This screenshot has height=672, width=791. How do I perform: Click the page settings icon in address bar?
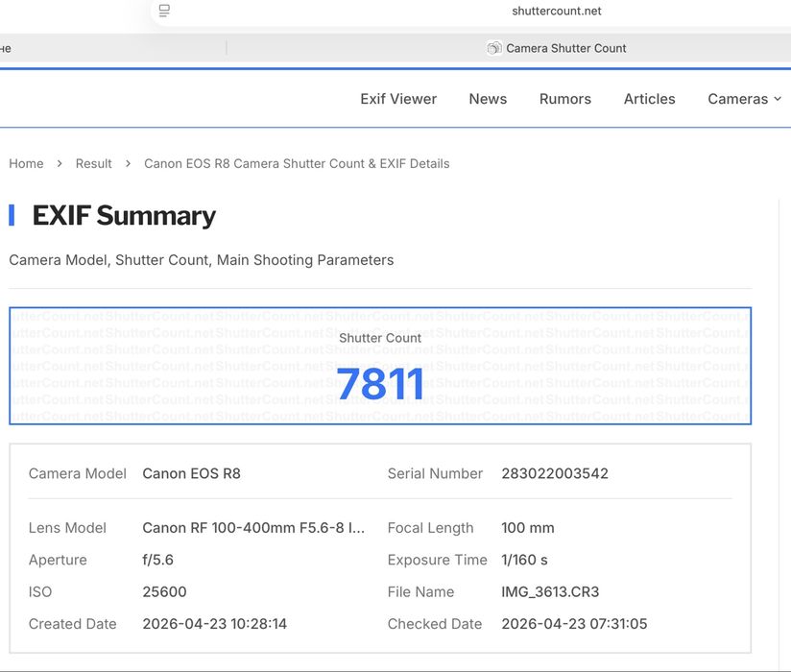(x=164, y=11)
